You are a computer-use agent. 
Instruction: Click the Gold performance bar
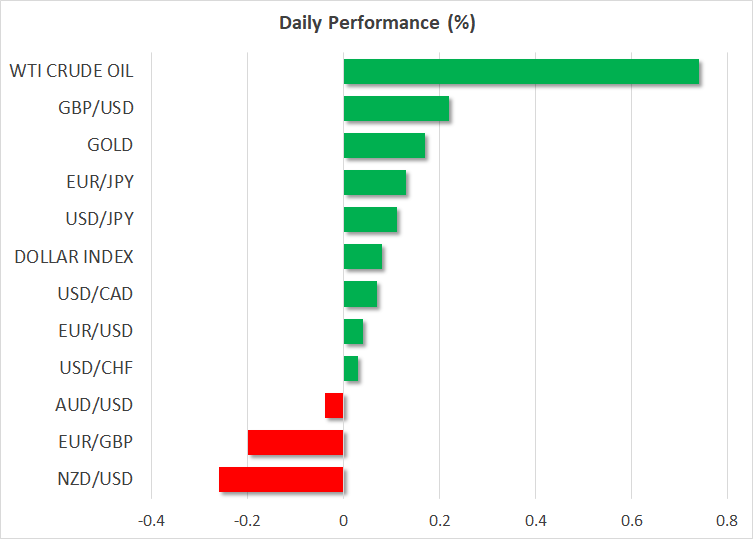click(384, 146)
